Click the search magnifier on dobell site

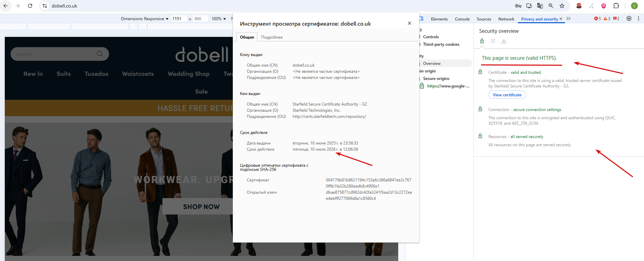(100, 54)
